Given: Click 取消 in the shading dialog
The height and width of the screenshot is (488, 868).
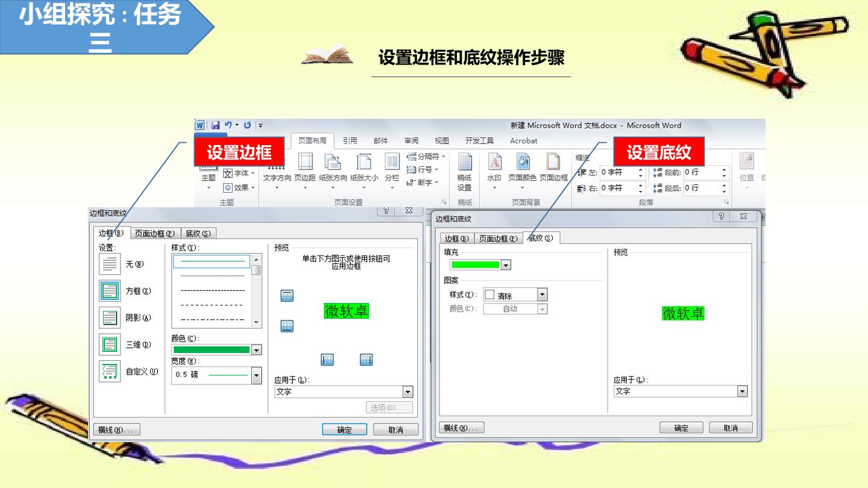Looking at the screenshot, I should (731, 428).
